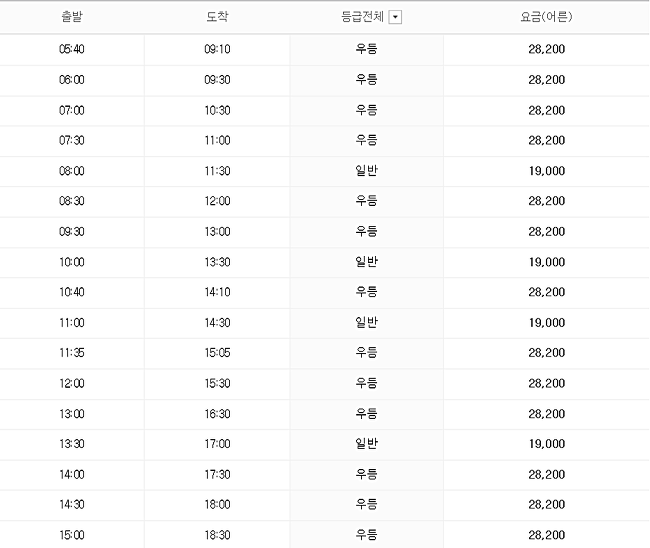Select the 06:00 departure bus

[x=325, y=80]
